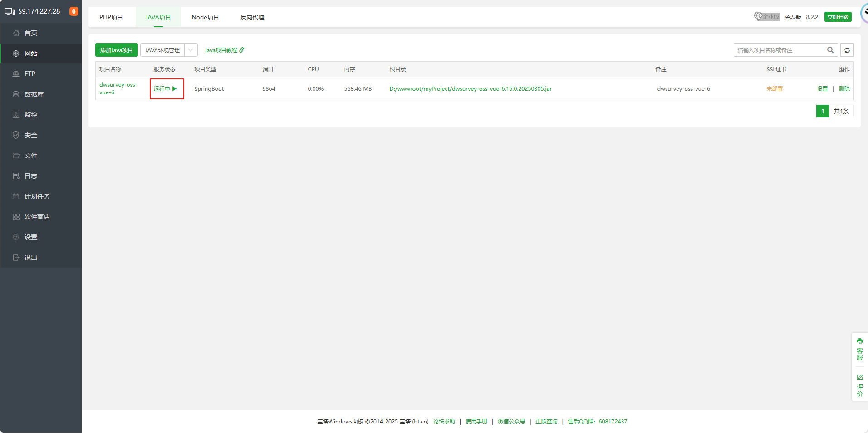Expand the JAVA environment management dropdown arrow
868x433 pixels.
point(191,50)
